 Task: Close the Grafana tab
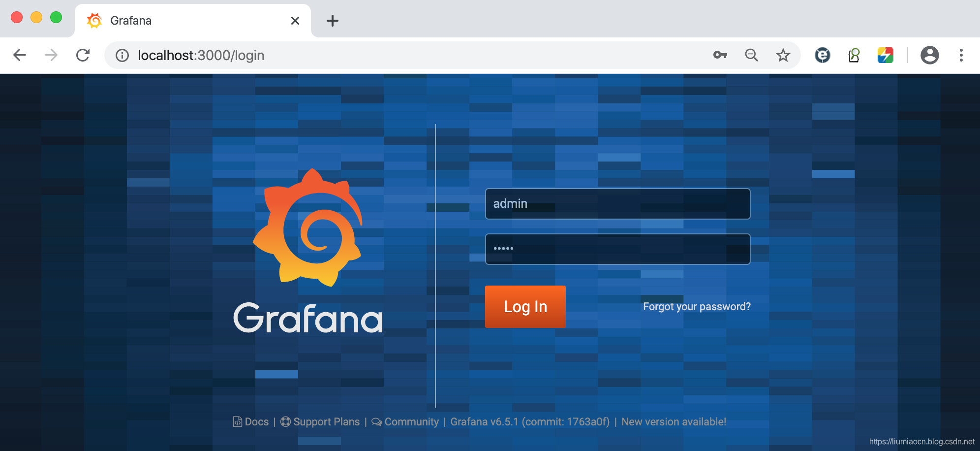pyautogui.click(x=295, y=21)
